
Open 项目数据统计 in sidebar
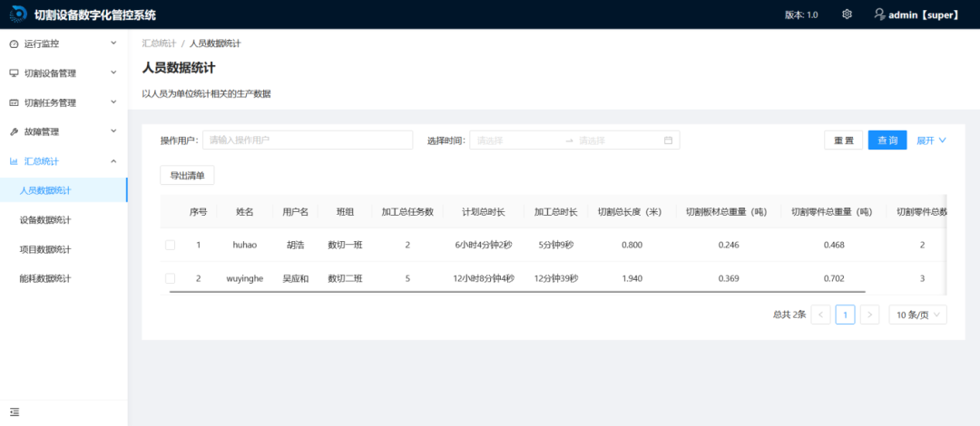(64, 249)
